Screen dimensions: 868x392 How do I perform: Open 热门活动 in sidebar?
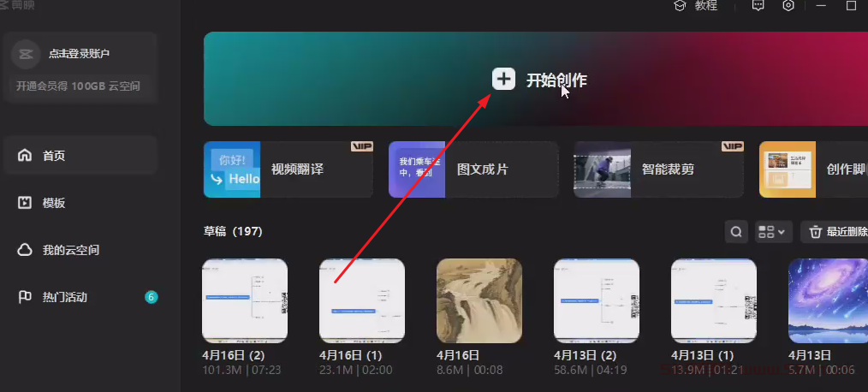(65, 297)
